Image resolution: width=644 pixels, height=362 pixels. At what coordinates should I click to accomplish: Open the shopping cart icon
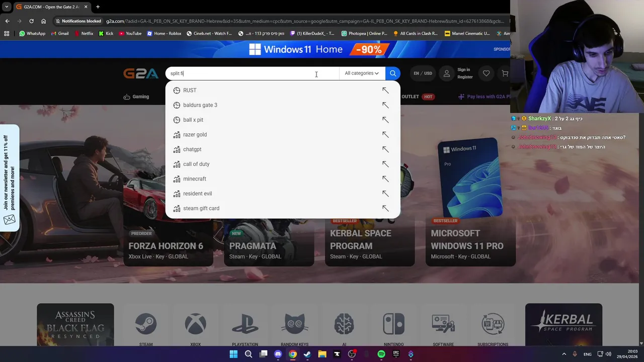pos(505,73)
